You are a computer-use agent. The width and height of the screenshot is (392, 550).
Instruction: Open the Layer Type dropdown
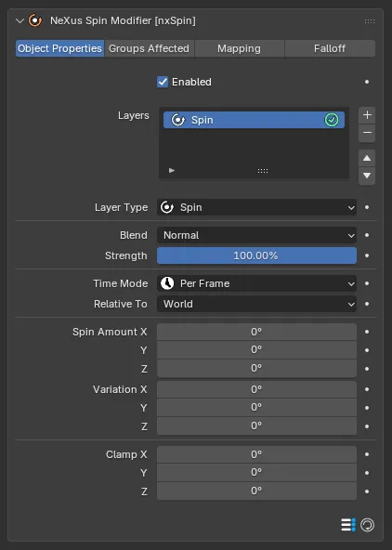click(x=256, y=207)
